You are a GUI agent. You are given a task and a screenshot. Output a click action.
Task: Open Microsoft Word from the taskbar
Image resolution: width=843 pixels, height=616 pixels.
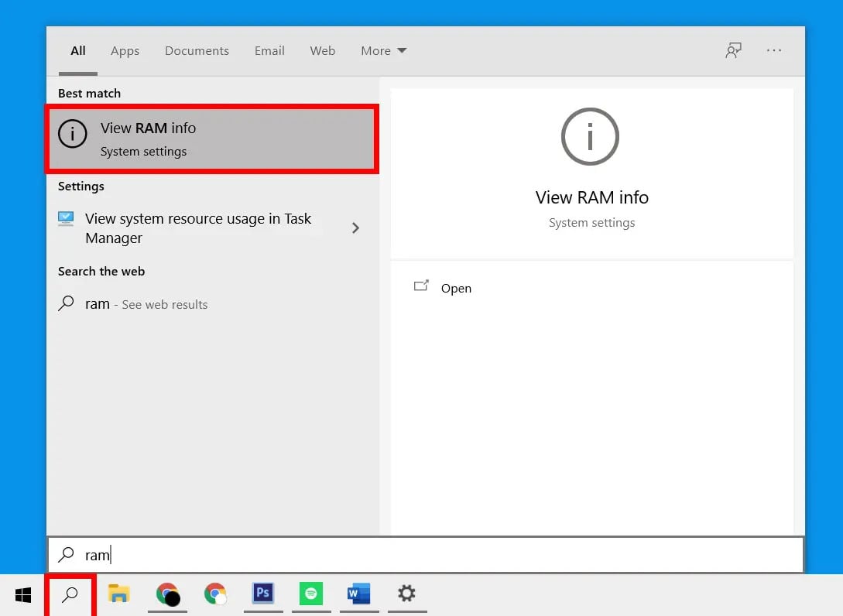coord(359,595)
